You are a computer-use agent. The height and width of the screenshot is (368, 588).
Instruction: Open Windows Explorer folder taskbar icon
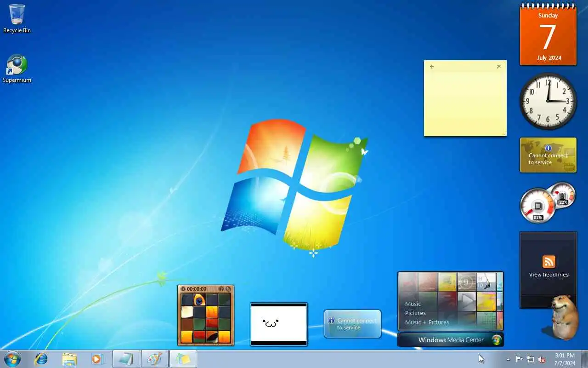click(x=69, y=359)
